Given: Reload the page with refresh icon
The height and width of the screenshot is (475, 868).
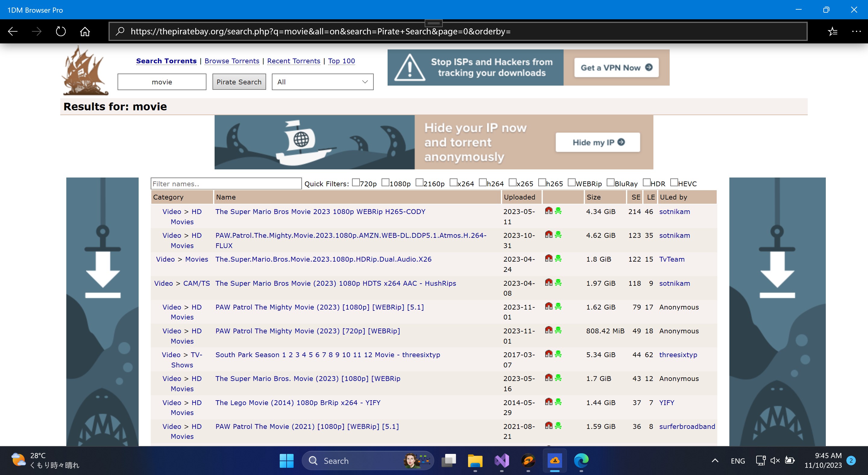Looking at the screenshot, I should (61, 31).
